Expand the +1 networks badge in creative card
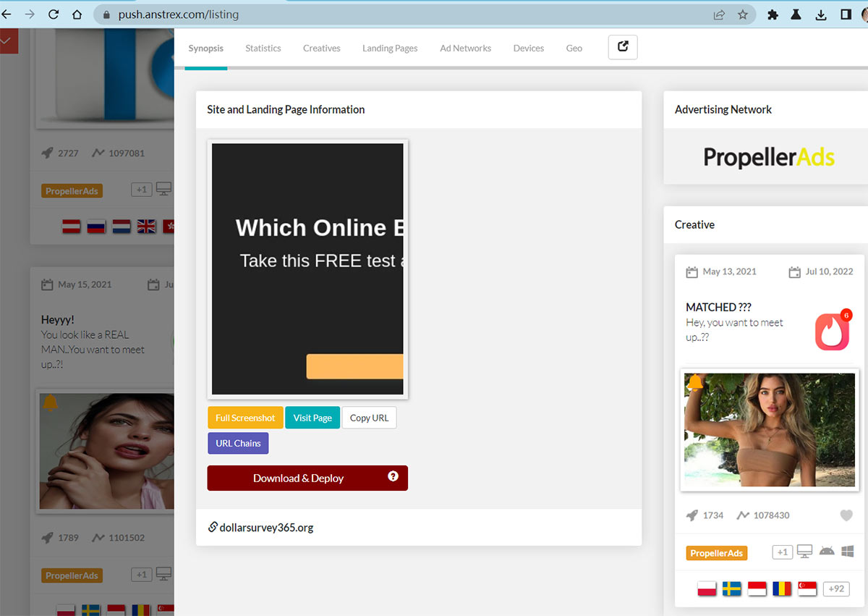868x616 pixels. (x=782, y=552)
